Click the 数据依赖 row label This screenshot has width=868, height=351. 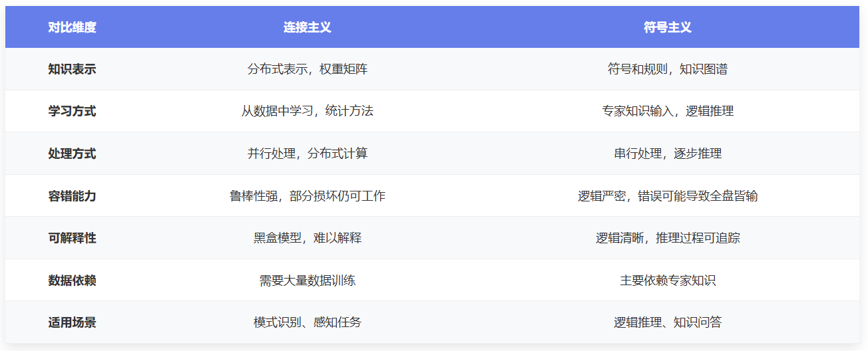(72, 281)
